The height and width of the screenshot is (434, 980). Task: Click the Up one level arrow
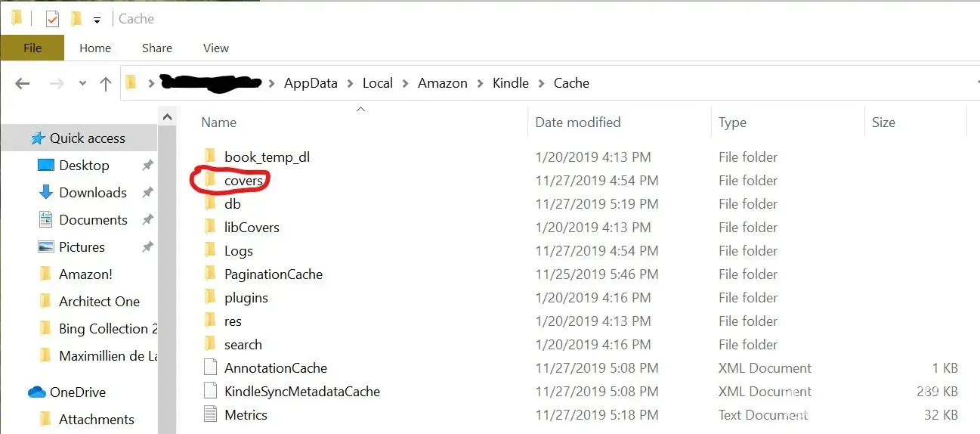pos(106,84)
